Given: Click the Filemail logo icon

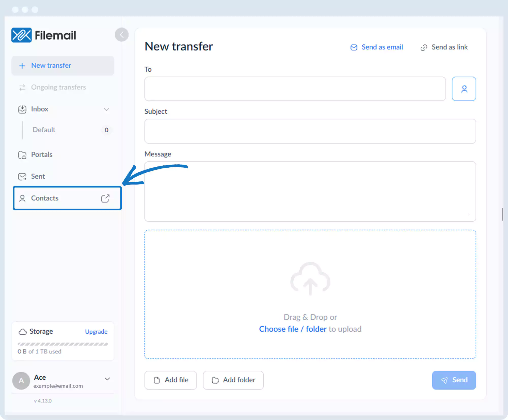Looking at the screenshot, I should 21,35.
